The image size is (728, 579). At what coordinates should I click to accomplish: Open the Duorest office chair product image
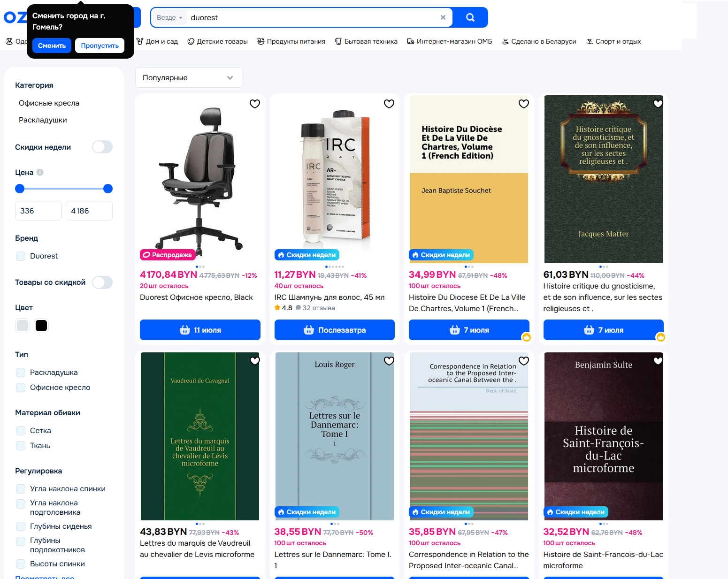tap(200, 179)
